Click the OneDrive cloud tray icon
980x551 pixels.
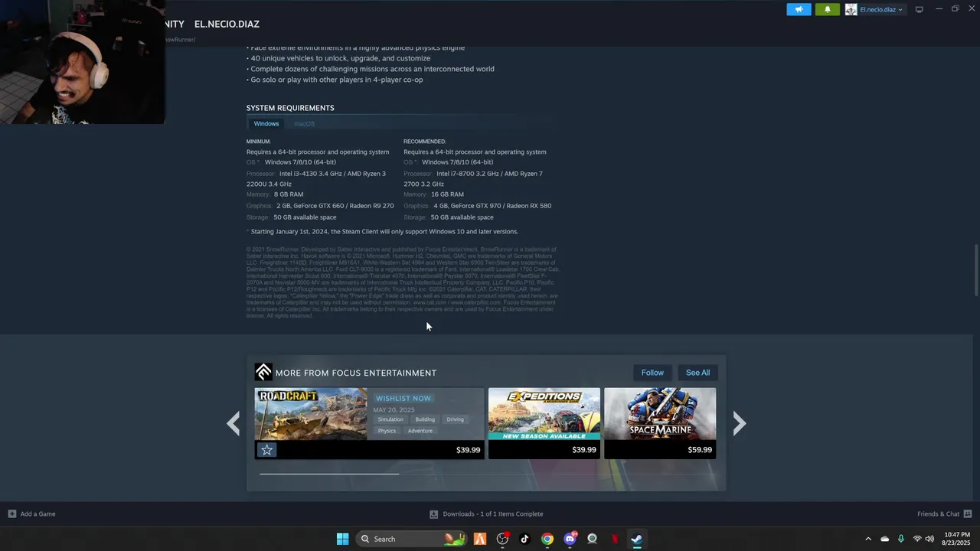[884, 539]
